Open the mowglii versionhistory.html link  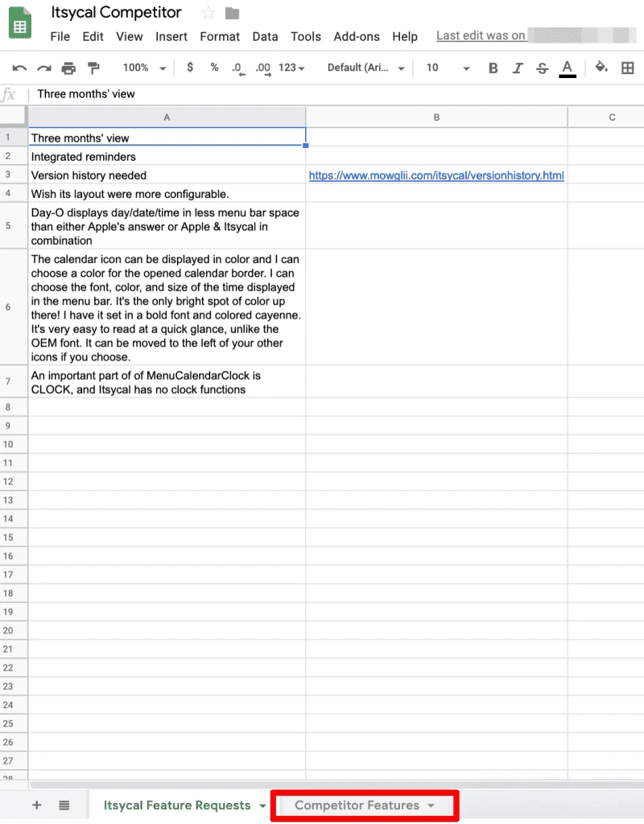(x=436, y=175)
